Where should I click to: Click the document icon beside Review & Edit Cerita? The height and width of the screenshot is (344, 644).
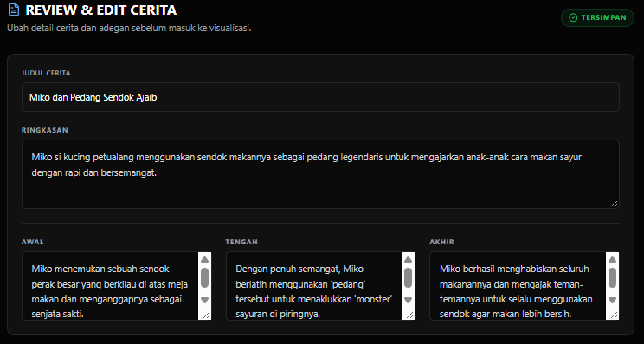tap(14, 10)
